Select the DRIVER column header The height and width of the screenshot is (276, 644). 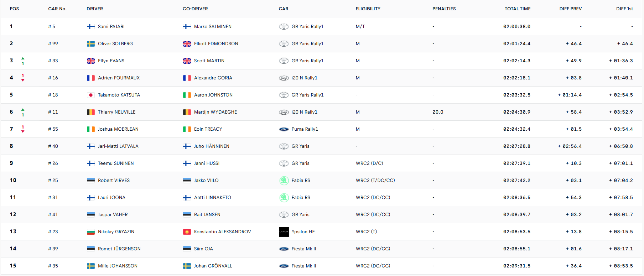click(x=95, y=9)
